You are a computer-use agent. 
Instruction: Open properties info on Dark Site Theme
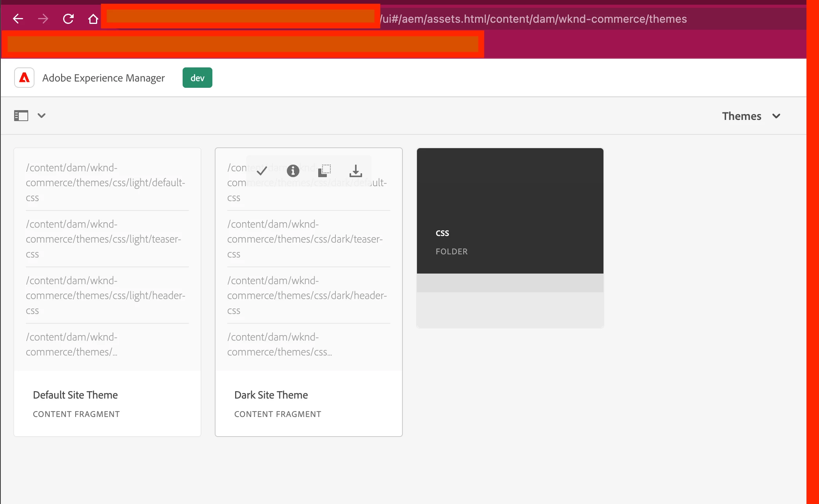tap(293, 170)
